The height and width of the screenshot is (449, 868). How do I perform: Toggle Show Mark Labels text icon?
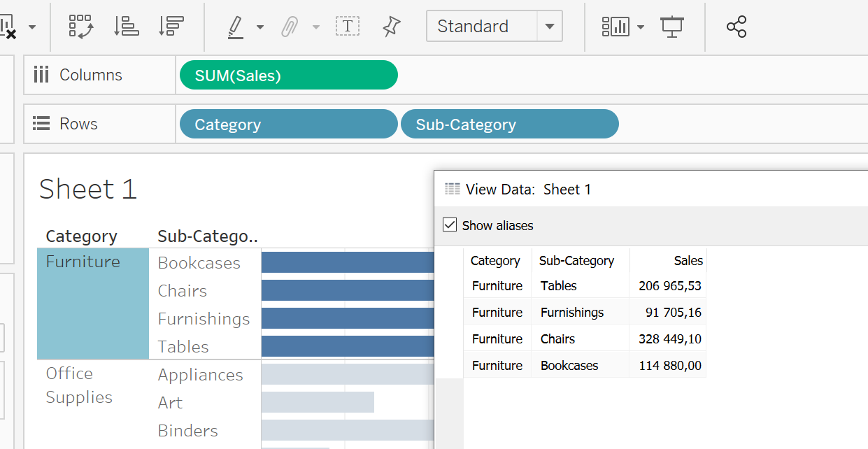(348, 27)
